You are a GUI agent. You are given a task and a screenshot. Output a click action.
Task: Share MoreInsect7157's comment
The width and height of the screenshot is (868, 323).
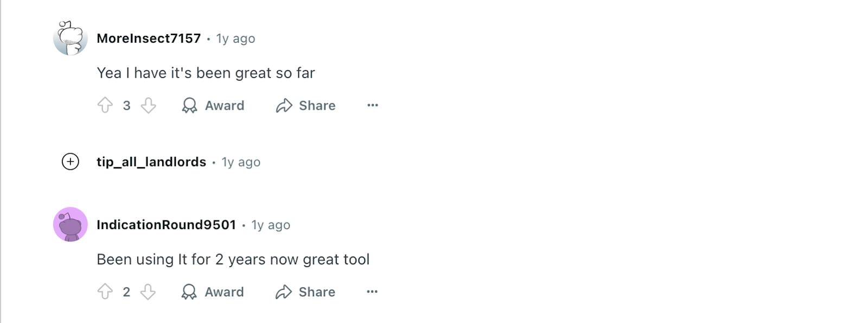coord(306,105)
